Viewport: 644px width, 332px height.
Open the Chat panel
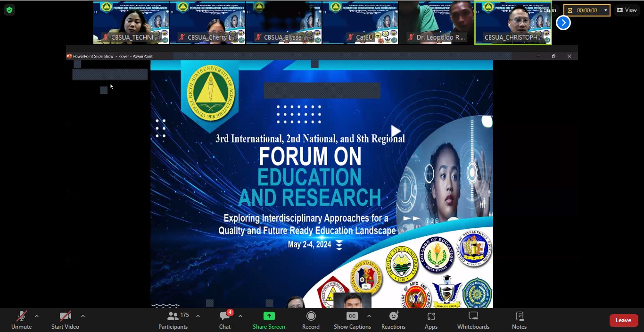pyautogui.click(x=225, y=320)
